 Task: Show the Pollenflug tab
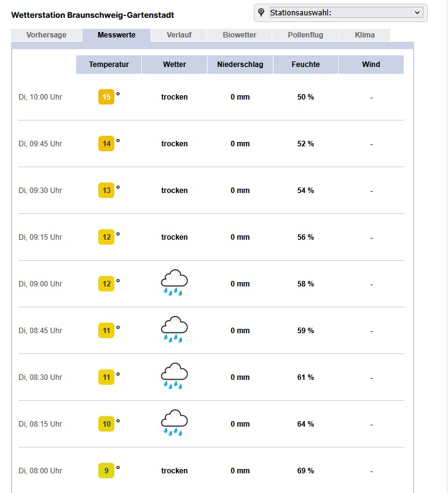coord(305,35)
